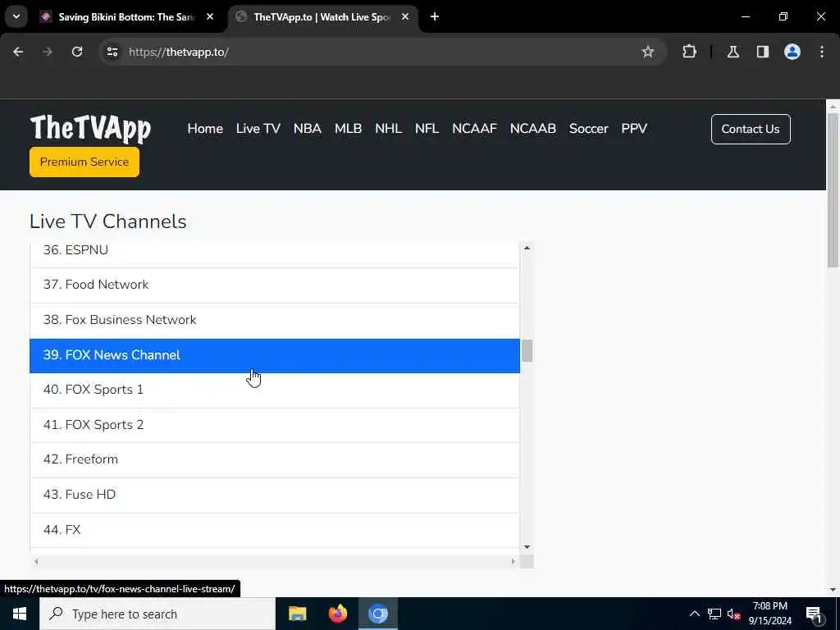Image resolution: width=840 pixels, height=630 pixels.
Task: Open the tab search dropdown arrow
Action: [x=16, y=16]
